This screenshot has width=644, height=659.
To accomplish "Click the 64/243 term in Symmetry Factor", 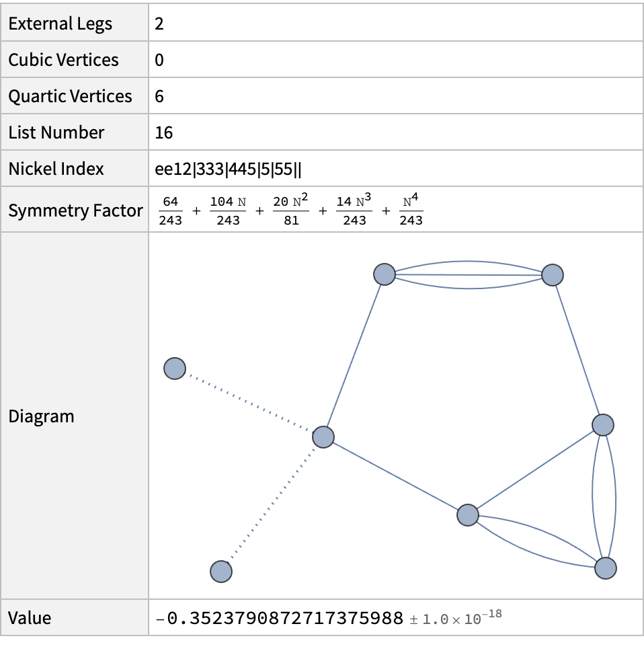I will tap(171, 211).
